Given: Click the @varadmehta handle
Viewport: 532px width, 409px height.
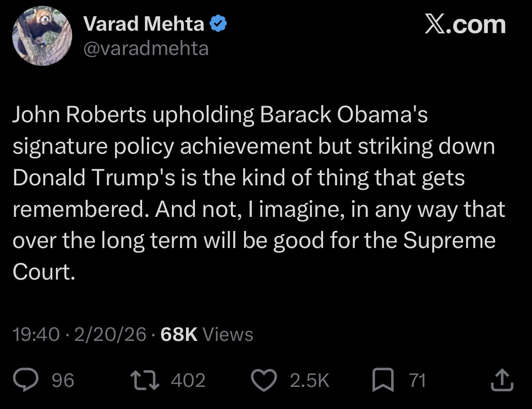Looking at the screenshot, I should pyautogui.click(x=146, y=48).
